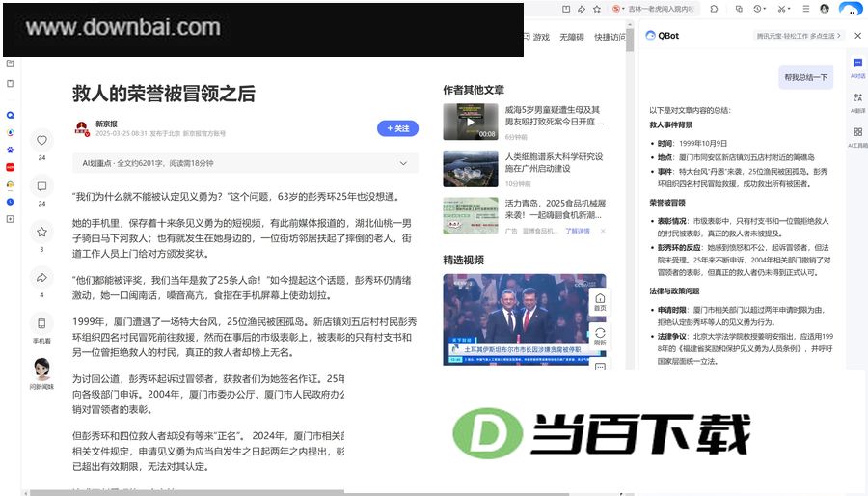Open the screenshot scissors dropdown
This screenshot has width=868, height=496.
[x=783, y=9]
